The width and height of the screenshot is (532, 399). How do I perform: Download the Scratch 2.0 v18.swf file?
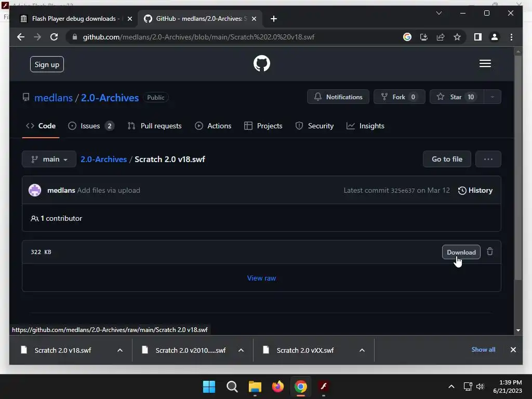click(x=461, y=252)
